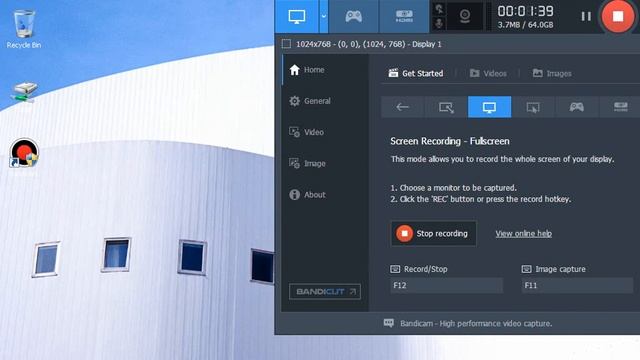This screenshot has width=640, height=360.
Task: Click the house icon beside Home
Action: (x=294, y=70)
